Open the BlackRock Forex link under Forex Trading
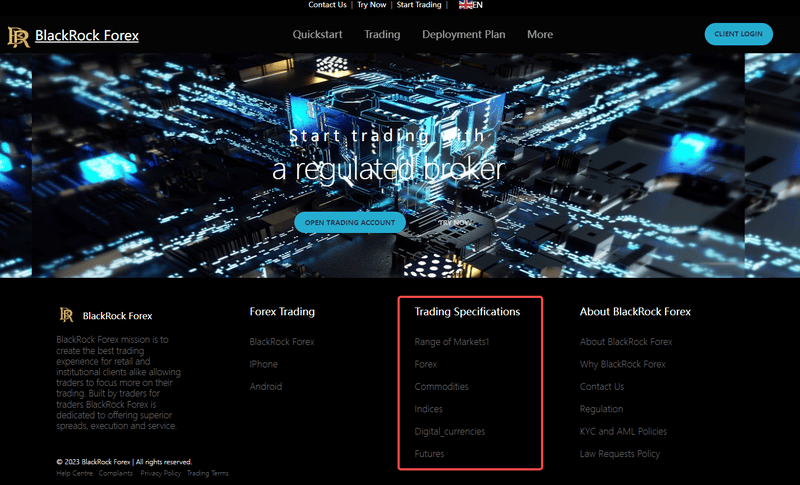This screenshot has width=800, height=485. click(x=282, y=342)
